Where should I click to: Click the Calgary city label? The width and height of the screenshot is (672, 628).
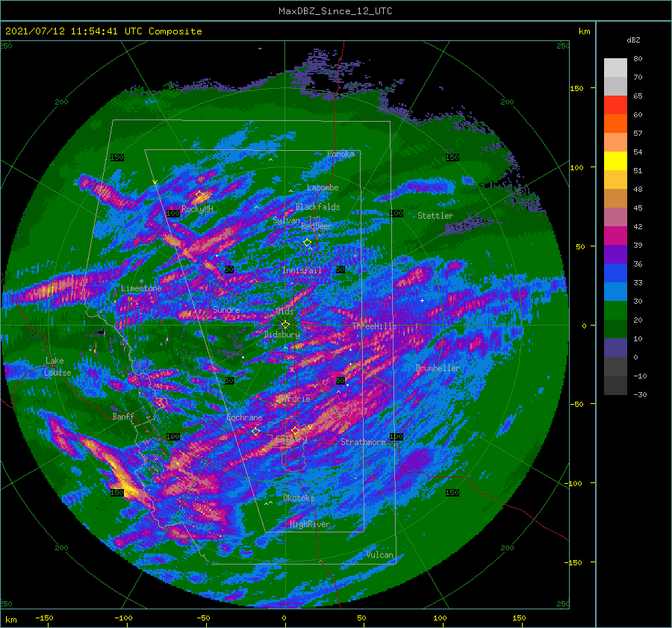point(291,439)
